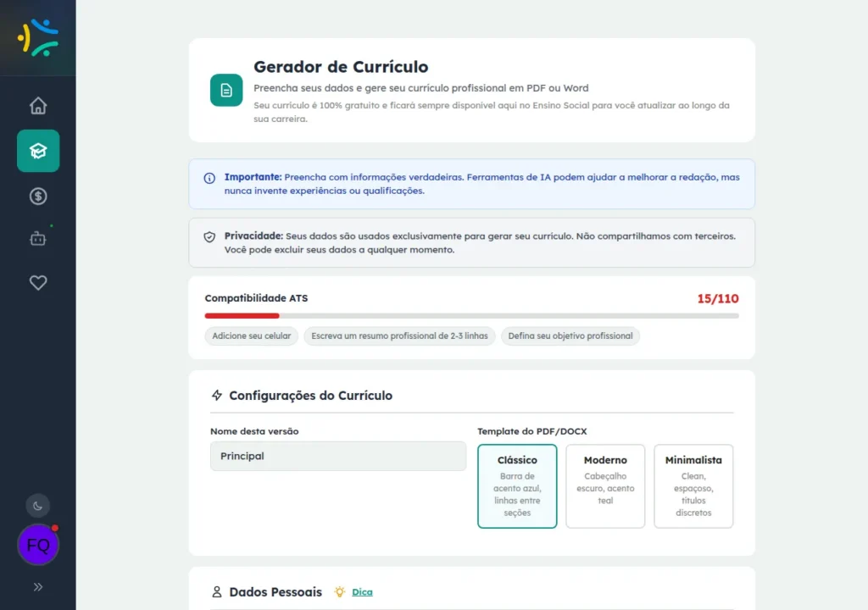Select the Moderno template
This screenshot has height=610, width=868.
pos(605,486)
